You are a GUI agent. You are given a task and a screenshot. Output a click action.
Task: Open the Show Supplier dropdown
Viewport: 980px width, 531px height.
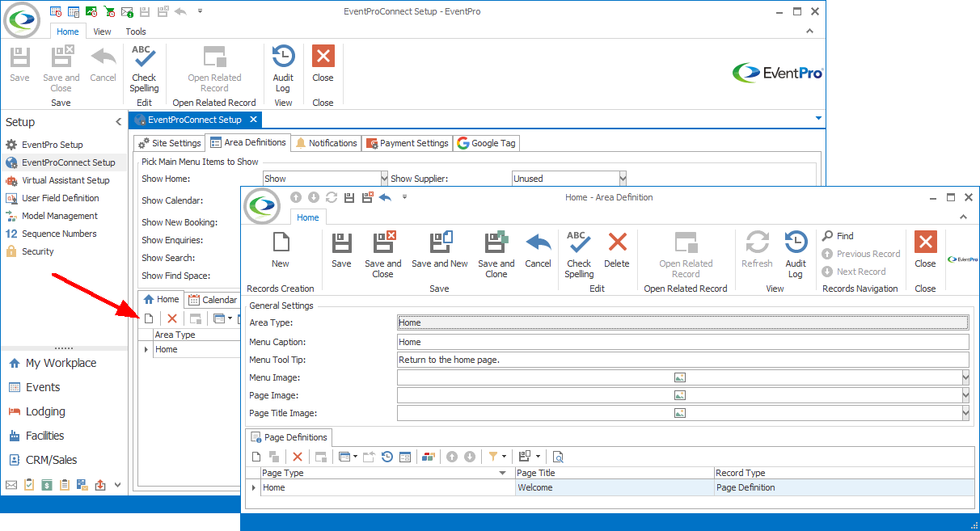[x=623, y=179]
